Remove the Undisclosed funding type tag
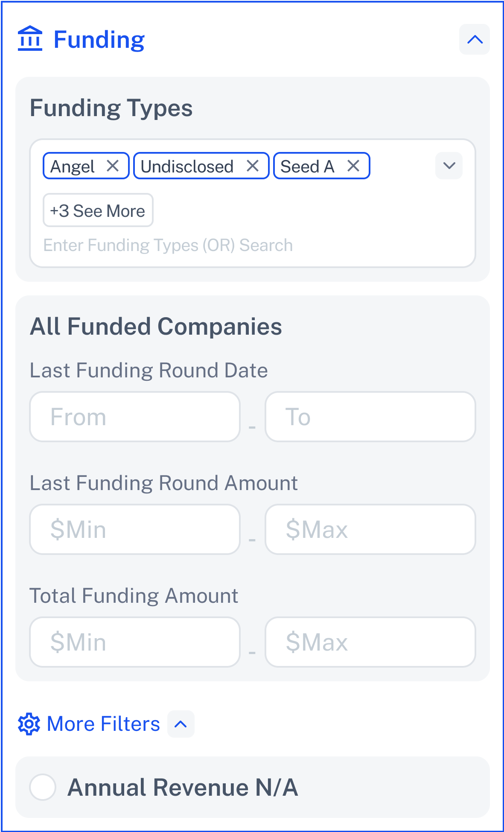This screenshot has width=504, height=832. [x=253, y=166]
